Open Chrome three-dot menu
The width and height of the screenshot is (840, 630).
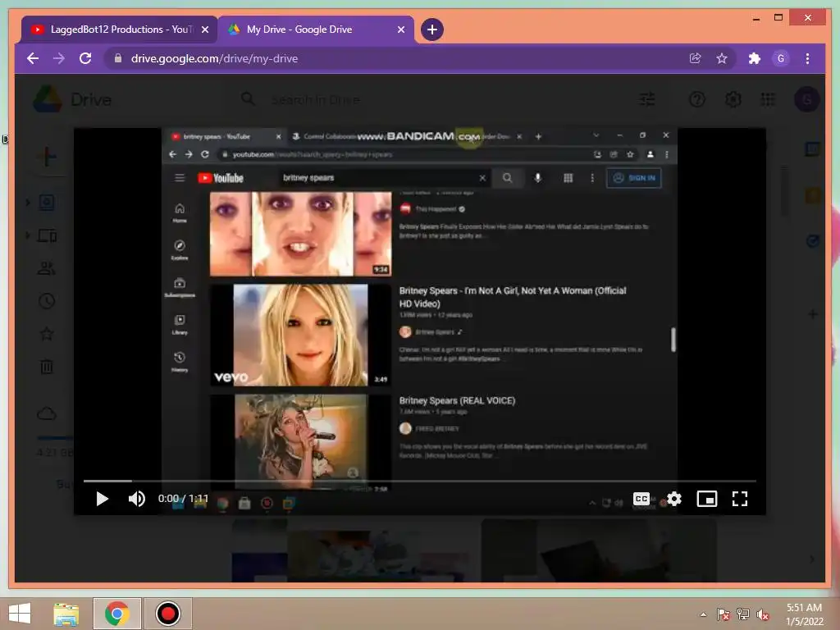pos(807,58)
